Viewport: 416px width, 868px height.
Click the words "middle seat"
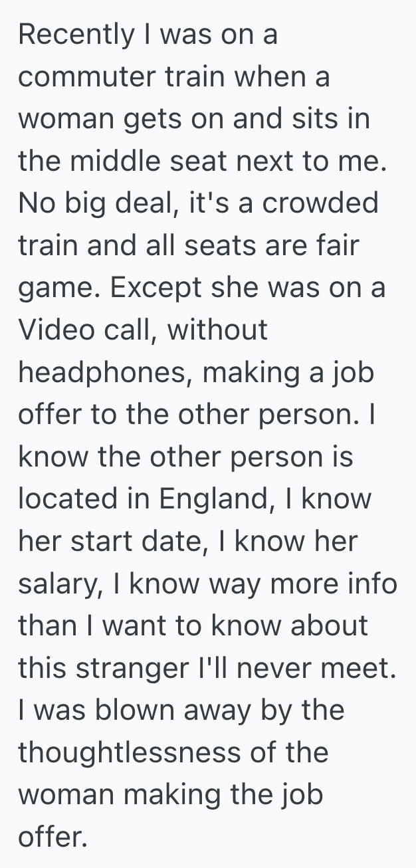pyautogui.click(x=141, y=162)
